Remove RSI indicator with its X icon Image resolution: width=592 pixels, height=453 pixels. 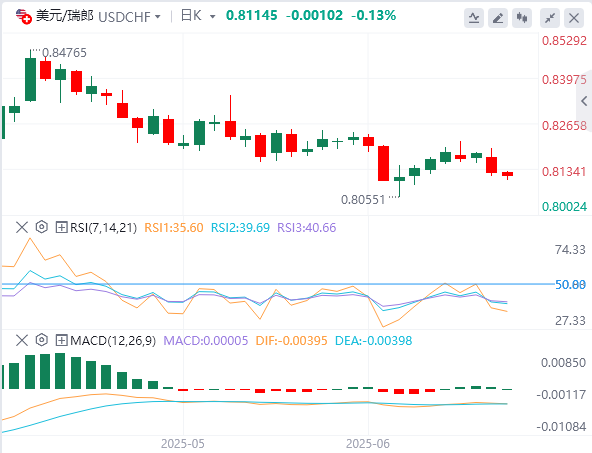22,227
